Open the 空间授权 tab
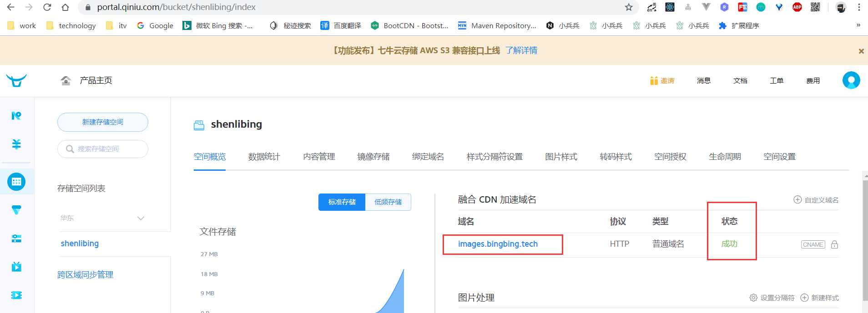Image resolution: width=868 pixels, height=313 pixels. coord(670,157)
